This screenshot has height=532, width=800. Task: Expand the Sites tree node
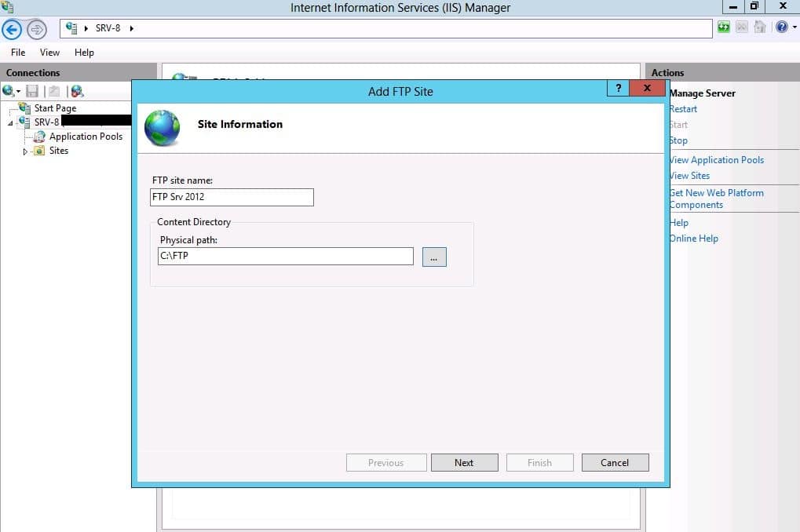click(x=25, y=151)
